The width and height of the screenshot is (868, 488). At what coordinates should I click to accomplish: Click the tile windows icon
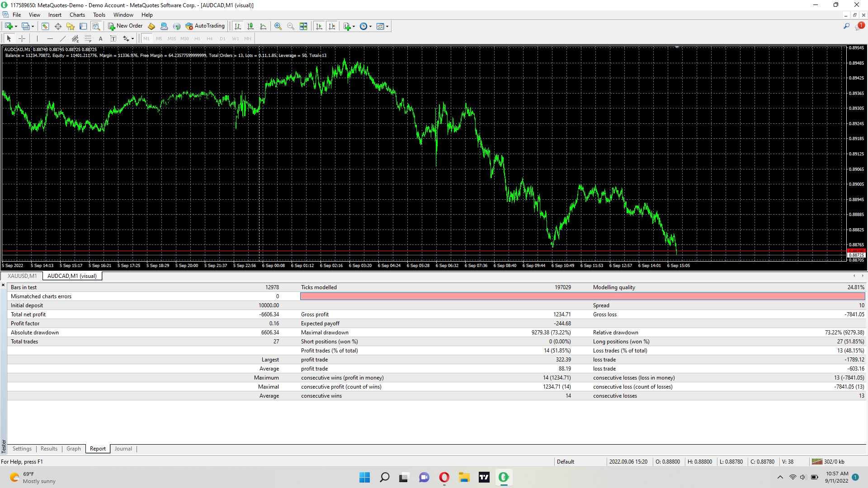303,26
